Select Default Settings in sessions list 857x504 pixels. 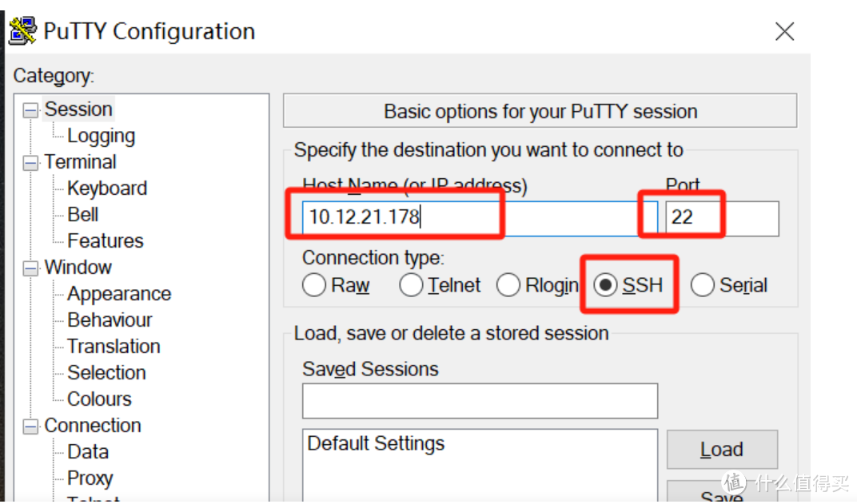(376, 443)
